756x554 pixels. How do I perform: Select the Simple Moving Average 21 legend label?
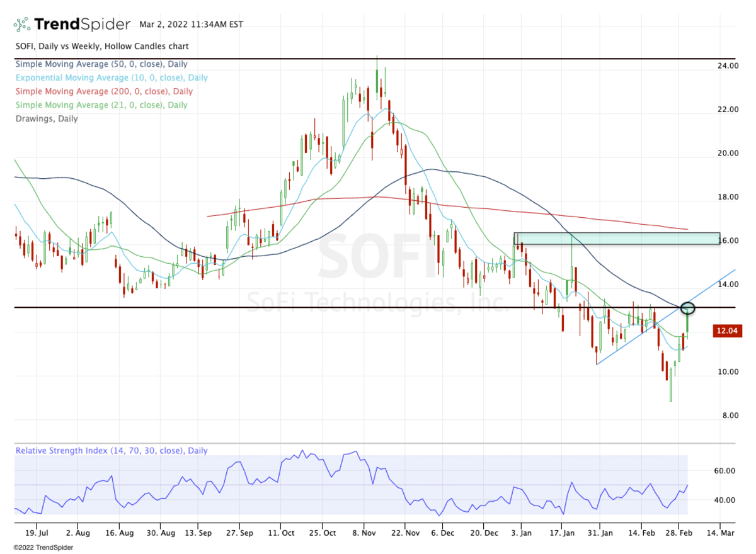pyautogui.click(x=101, y=105)
